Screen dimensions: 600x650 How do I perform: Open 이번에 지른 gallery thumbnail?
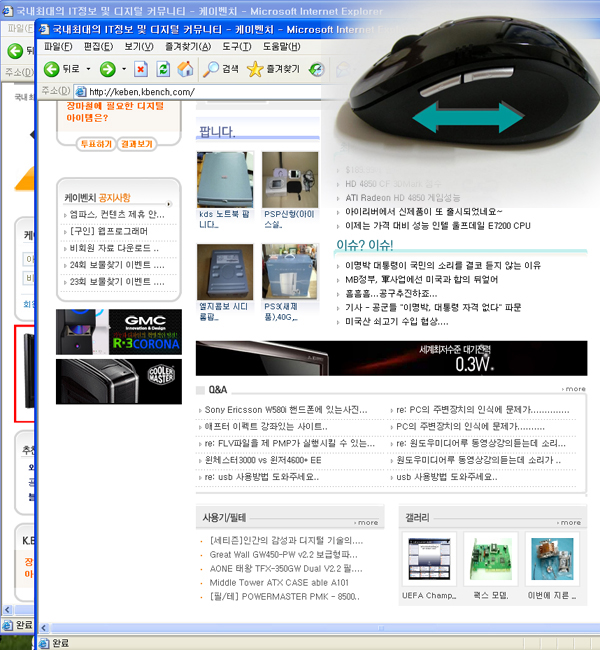pos(552,559)
